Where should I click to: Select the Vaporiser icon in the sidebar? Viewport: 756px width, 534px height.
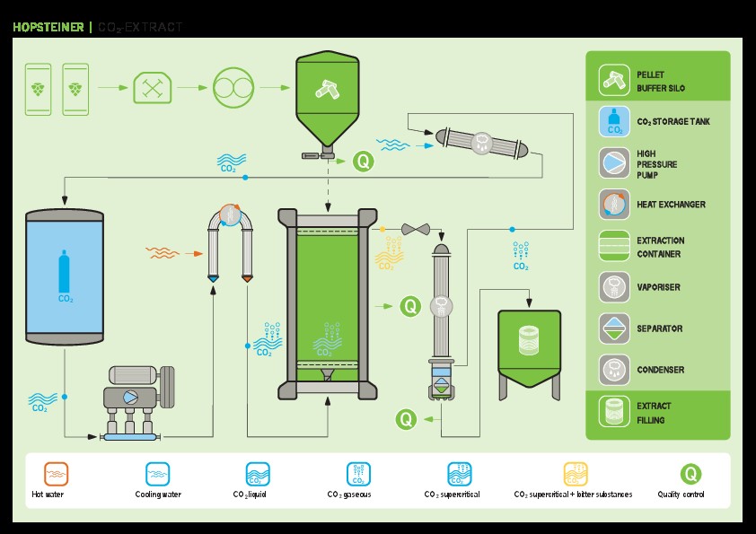point(614,287)
